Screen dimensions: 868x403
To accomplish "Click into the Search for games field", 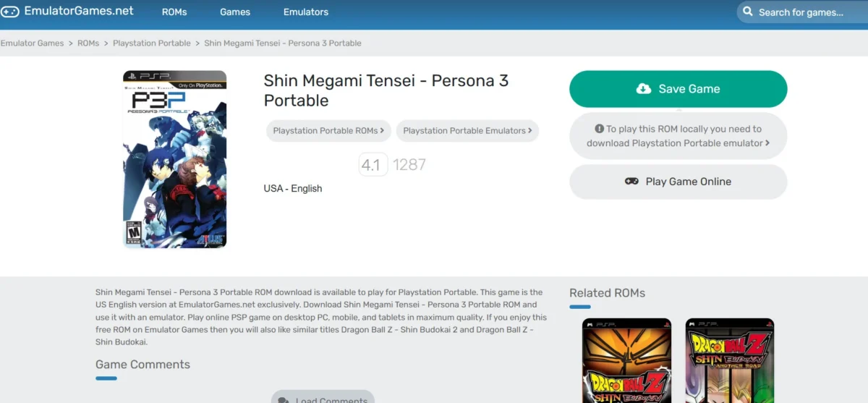I will pos(802,12).
